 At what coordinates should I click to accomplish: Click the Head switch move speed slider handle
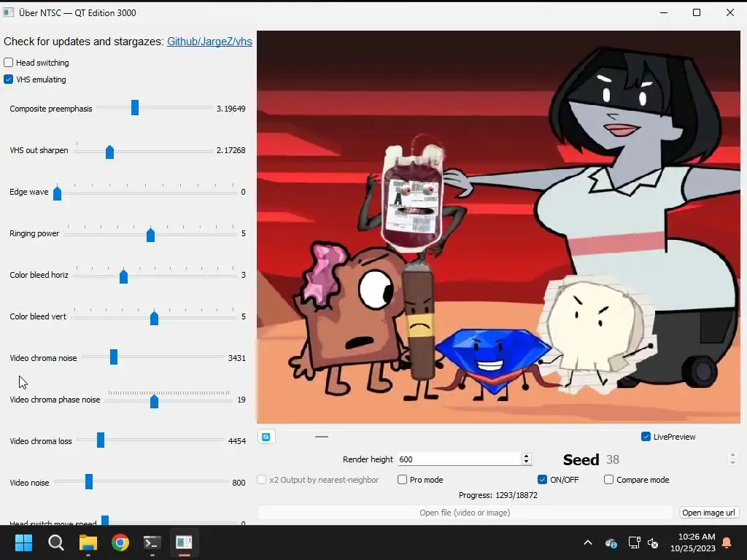105,520
